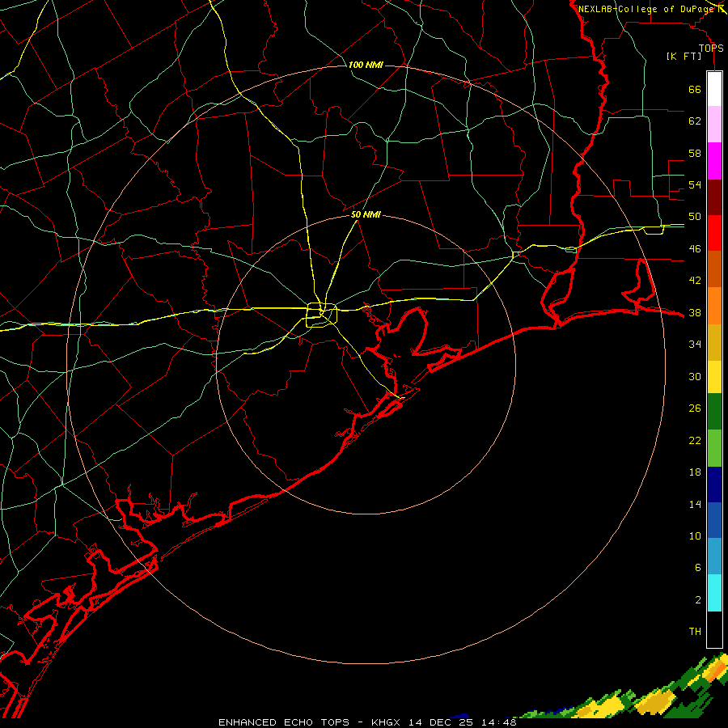728x728 pixels.
Task: Click the "TH" legend label
Action: (695, 632)
